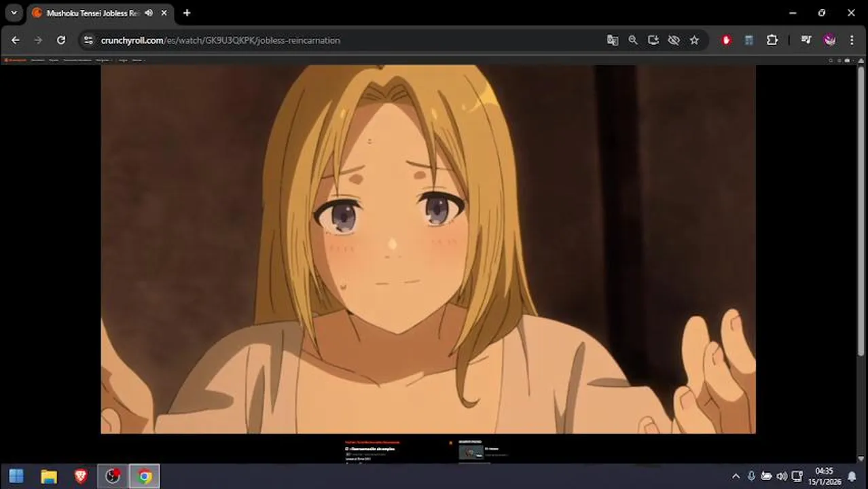This screenshot has height=489, width=868.
Task: Open the clock showing 04:35
Action: (824, 476)
